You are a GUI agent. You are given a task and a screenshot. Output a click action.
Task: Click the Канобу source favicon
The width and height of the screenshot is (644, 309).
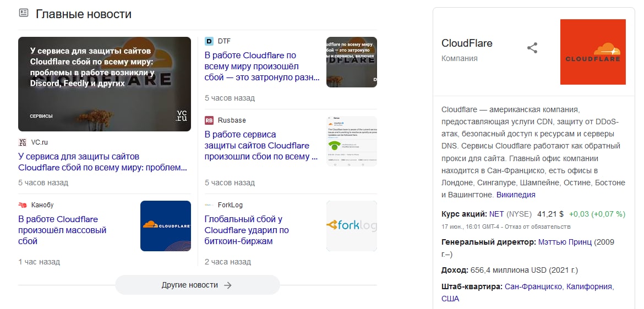(23, 206)
